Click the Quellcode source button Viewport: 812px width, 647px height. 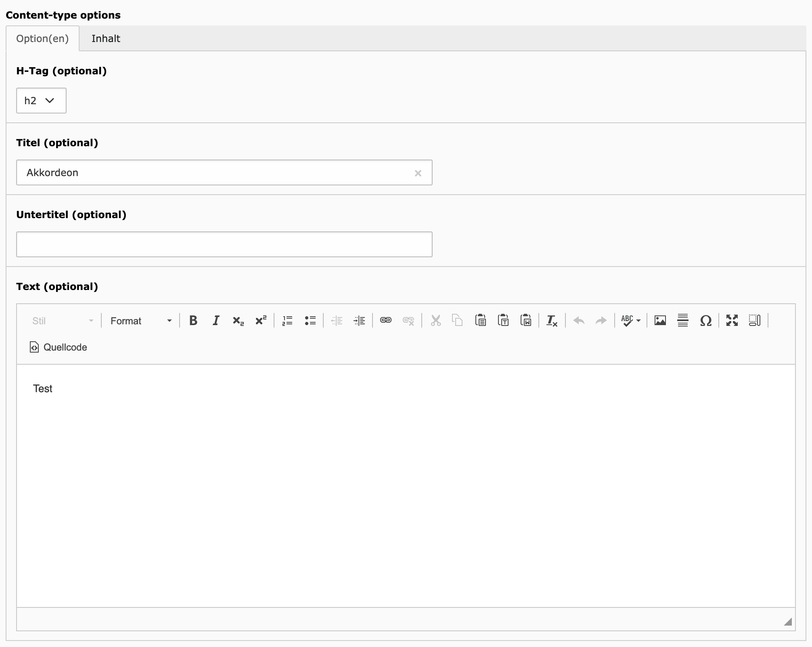(x=59, y=347)
